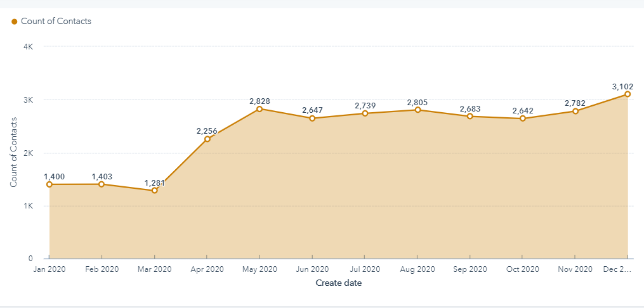This screenshot has height=308, width=644.
Task: Click the Aug 2020 data point marker
Action: (x=417, y=110)
